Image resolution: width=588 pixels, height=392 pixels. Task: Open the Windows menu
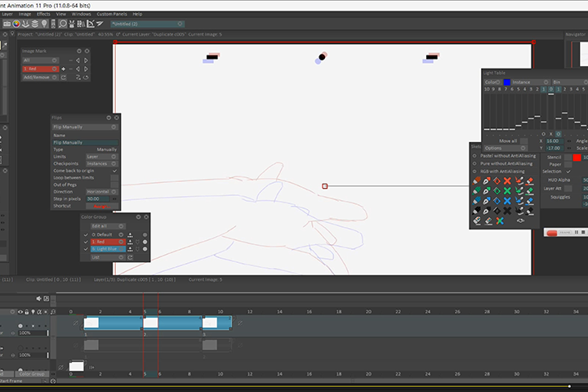coord(81,14)
